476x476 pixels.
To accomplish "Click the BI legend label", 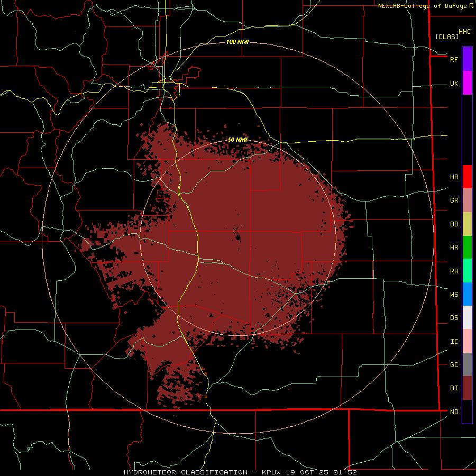I will (x=454, y=388).
